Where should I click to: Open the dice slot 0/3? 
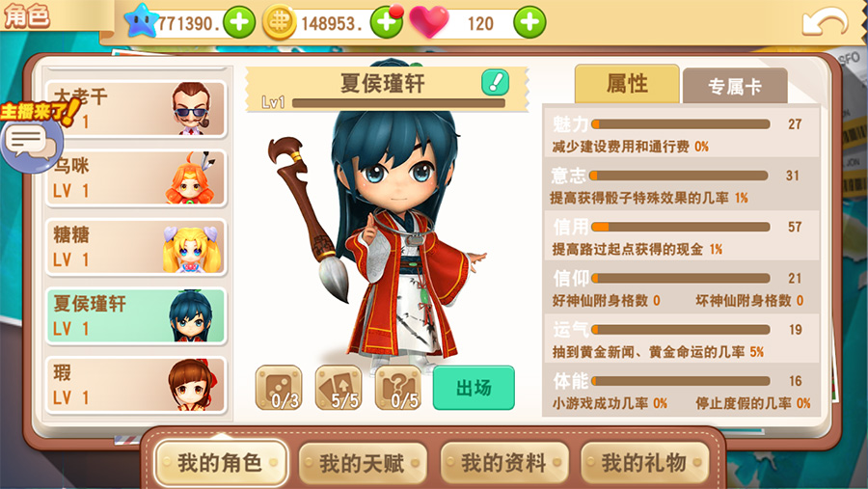click(279, 388)
